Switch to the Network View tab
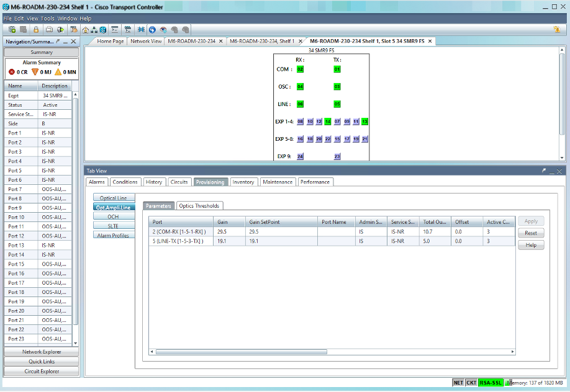This screenshot has height=392, width=570. [146, 42]
